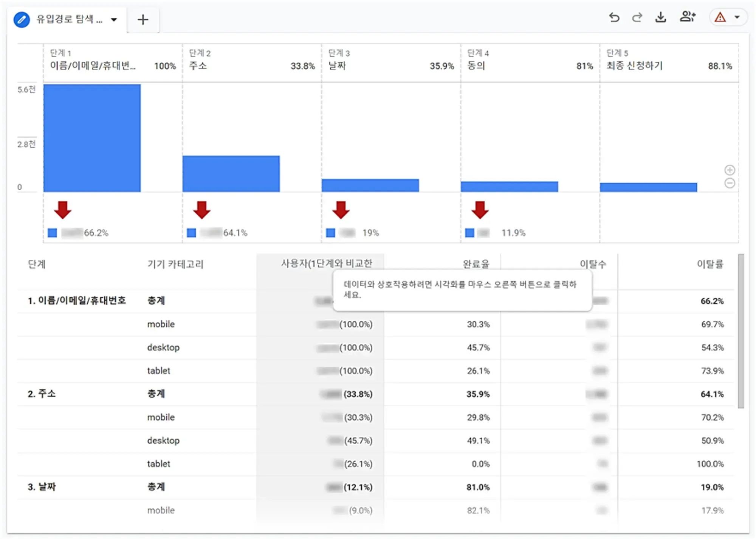
Task: Zoom in with the plus circle icon
Action: (x=730, y=170)
